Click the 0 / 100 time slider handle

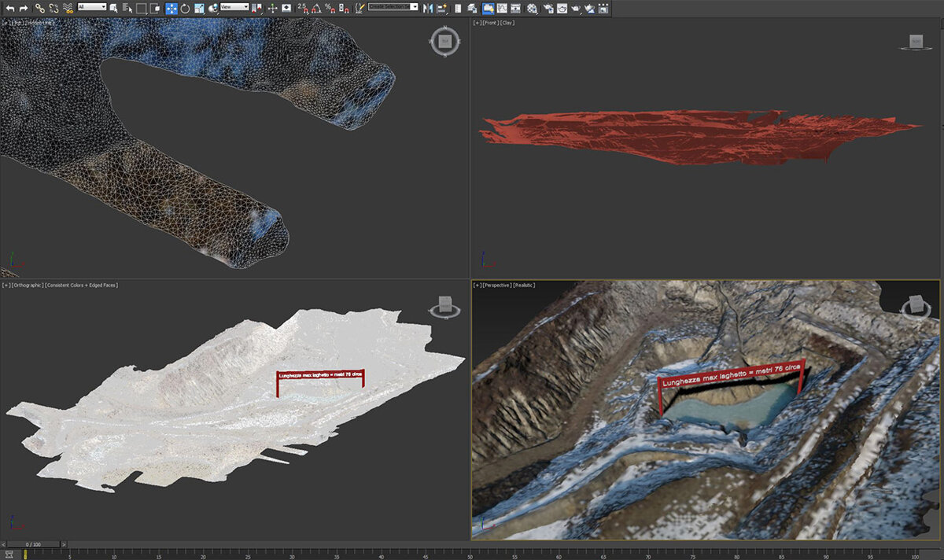(33, 544)
